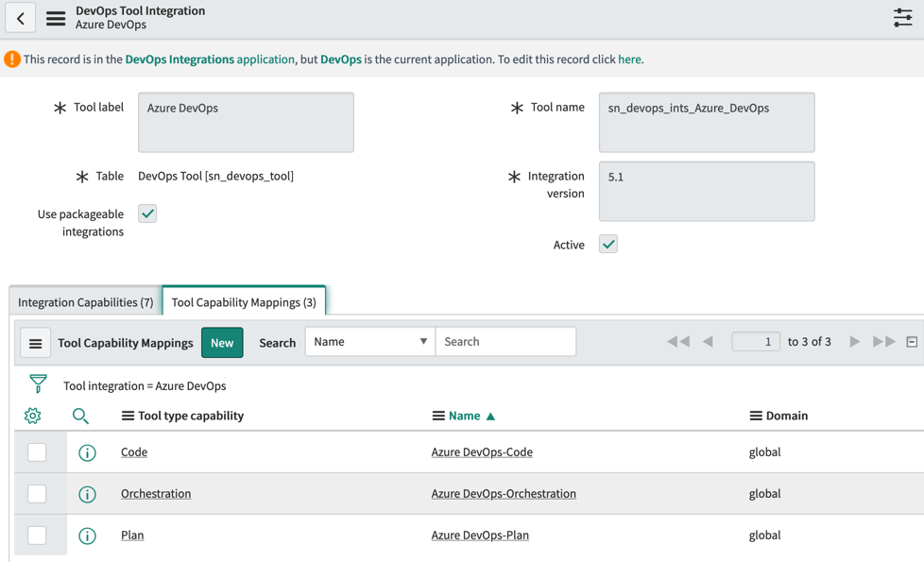
Task: Click the ascending sort arrow beside Name
Action: click(490, 417)
